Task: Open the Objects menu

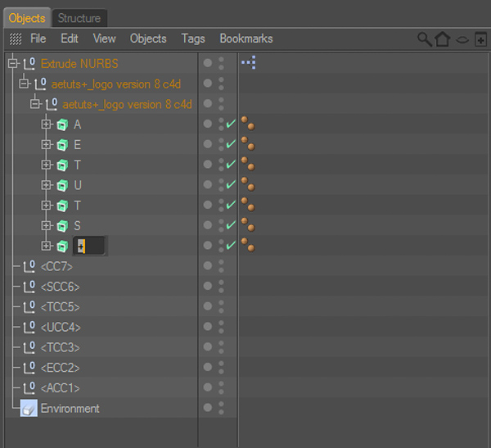Action: pyautogui.click(x=148, y=38)
